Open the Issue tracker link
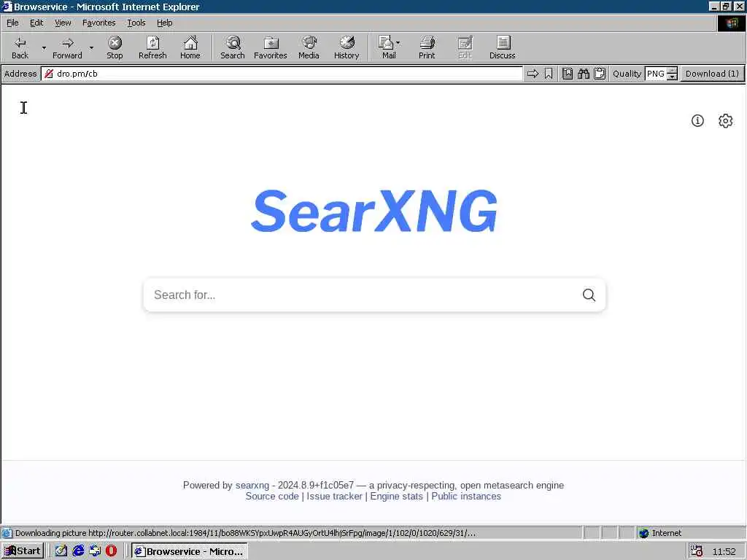 click(x=334, y=496)
